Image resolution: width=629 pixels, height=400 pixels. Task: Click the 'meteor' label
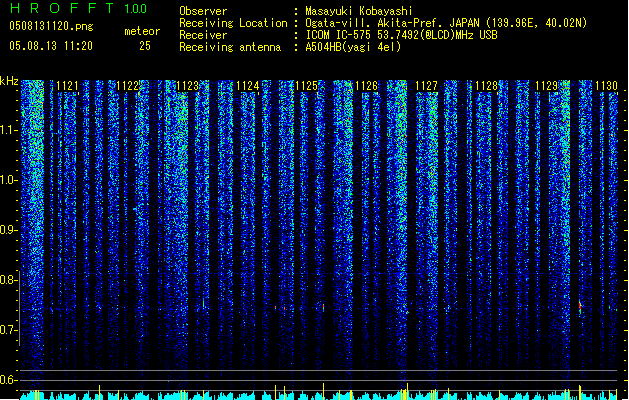click(x=142, y=31)
